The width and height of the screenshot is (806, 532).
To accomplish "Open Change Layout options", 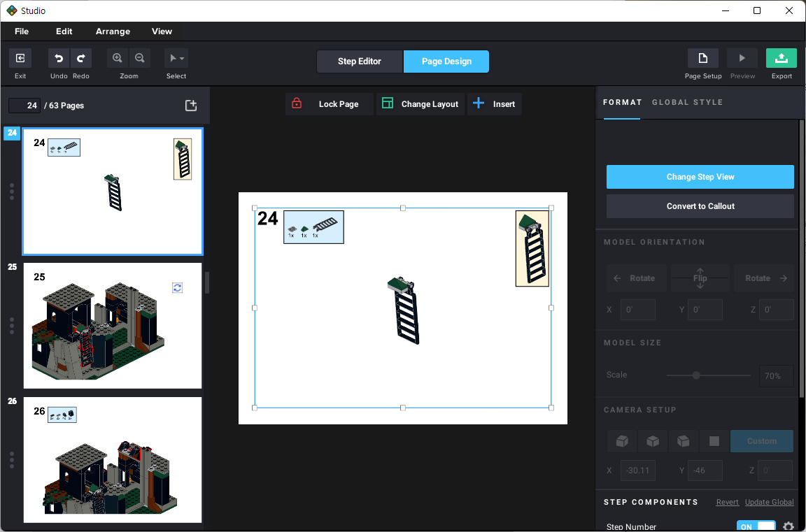I will click(420, 103).
